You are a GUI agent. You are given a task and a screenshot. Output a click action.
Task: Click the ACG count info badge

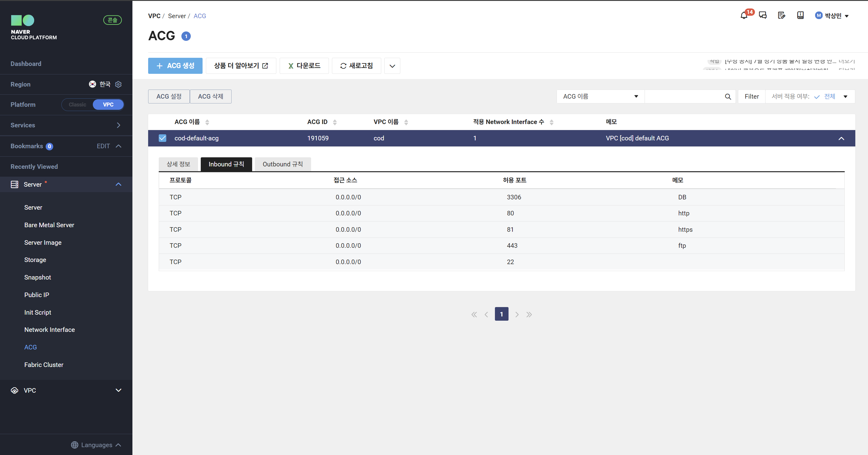point(186,36)
